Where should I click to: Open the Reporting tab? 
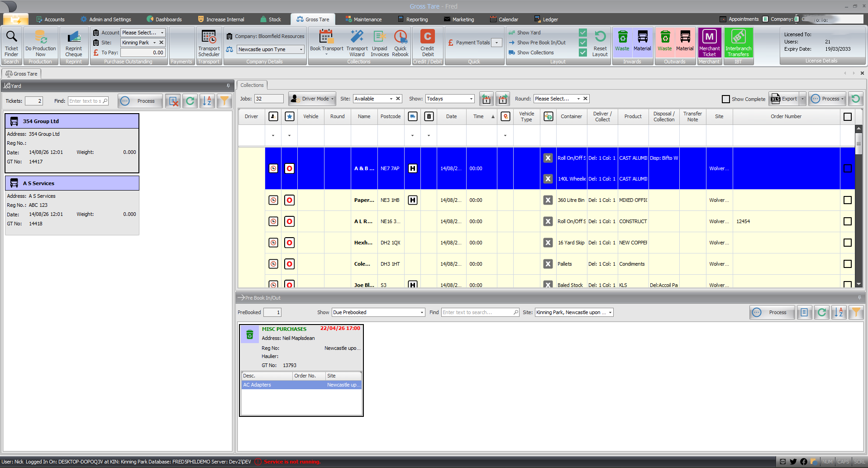tap(413, 19)
